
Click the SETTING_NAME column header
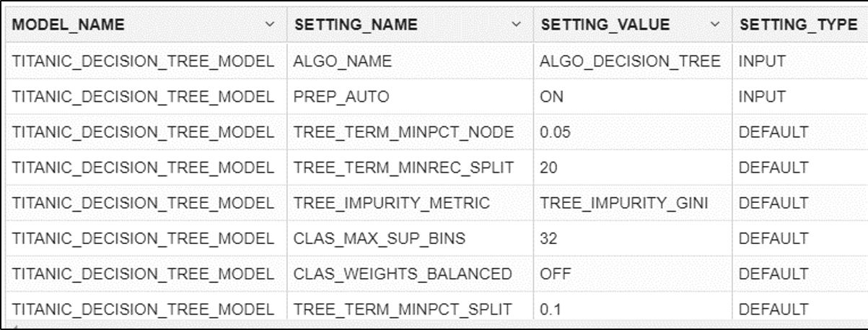pos(355,25)
